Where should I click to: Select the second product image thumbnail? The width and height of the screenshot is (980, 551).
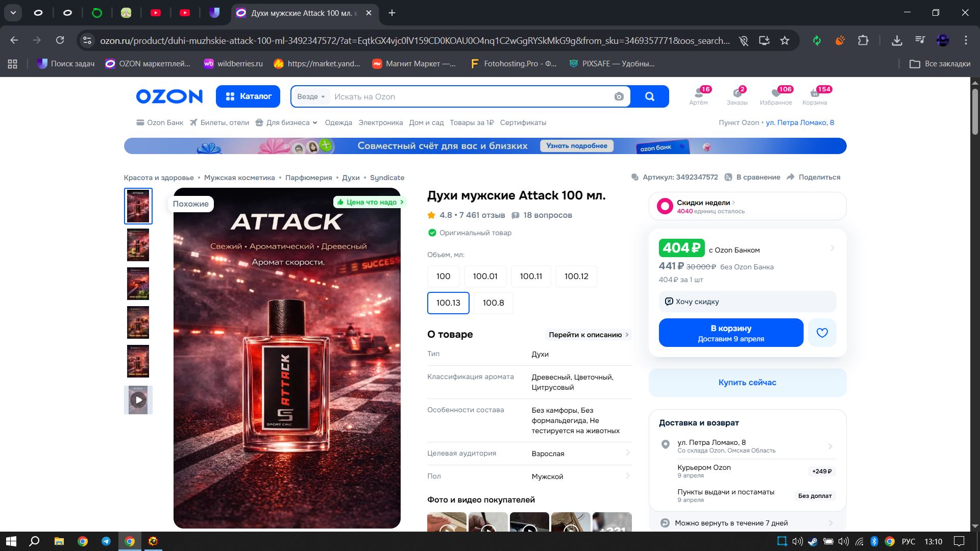pos(138,245)
